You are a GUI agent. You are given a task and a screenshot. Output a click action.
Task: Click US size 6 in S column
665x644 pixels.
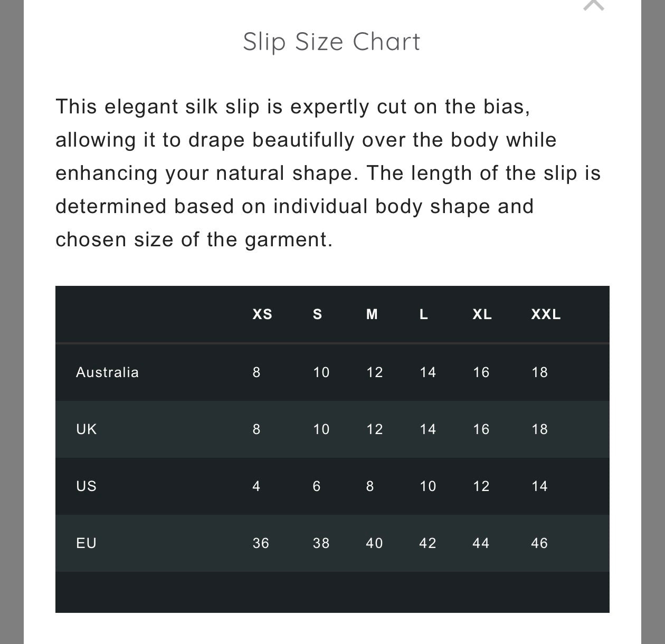317,486
